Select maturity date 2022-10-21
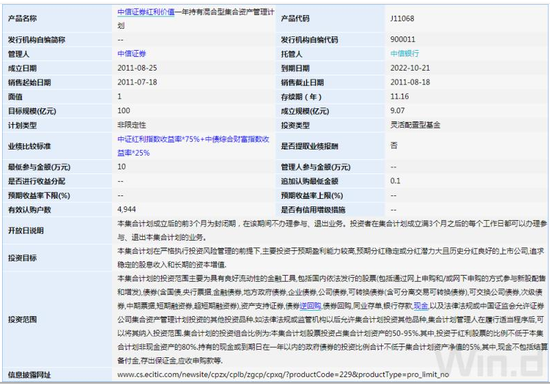The image size is (550, 384). click(410, 68)
